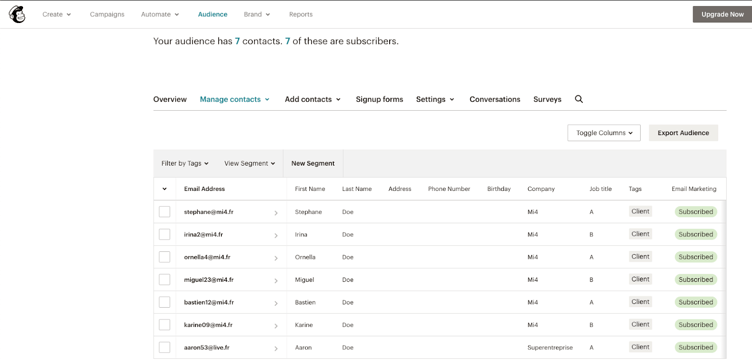
Task: Select the checkbox for karine09@mi4.fr
Action: click(164, 325)
